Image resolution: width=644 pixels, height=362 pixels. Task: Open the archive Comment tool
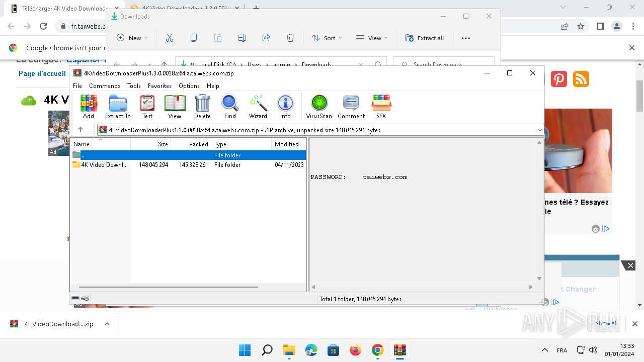(x=351, y=107)
